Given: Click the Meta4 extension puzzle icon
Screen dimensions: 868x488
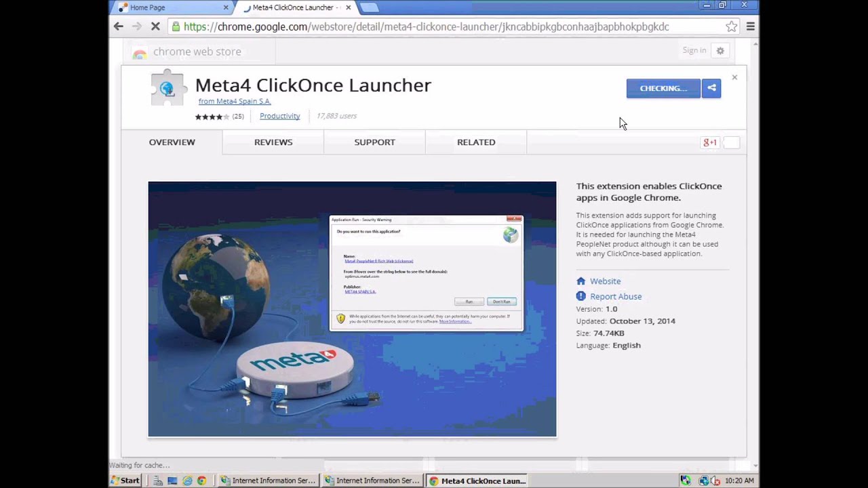Looking at the screenshot, I should (x=167, y=88).
